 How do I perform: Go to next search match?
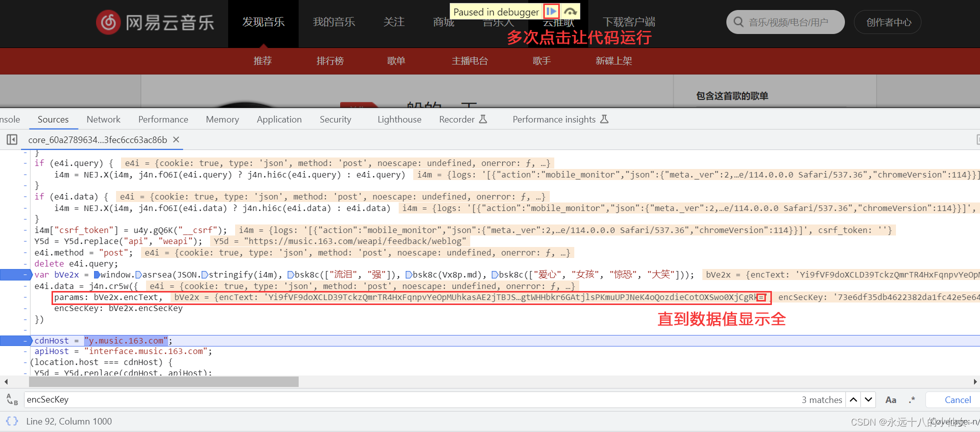click(x=868, y=399)
